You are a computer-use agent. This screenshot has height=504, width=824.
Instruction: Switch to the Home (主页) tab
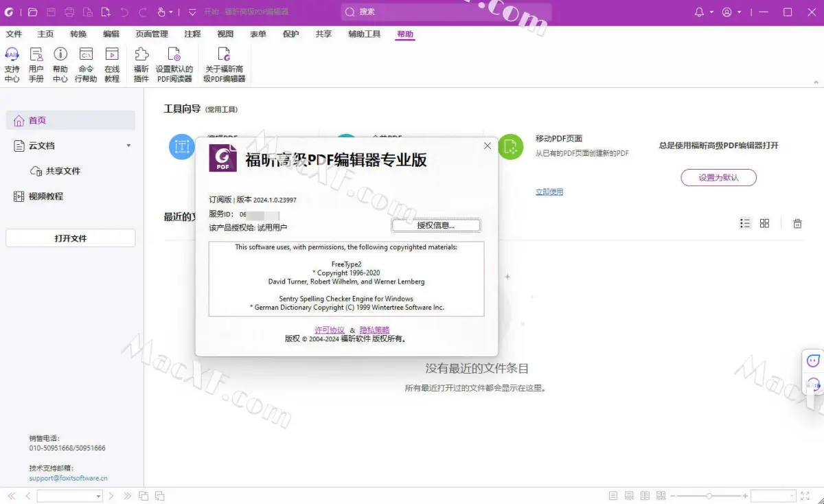point(45,34)
